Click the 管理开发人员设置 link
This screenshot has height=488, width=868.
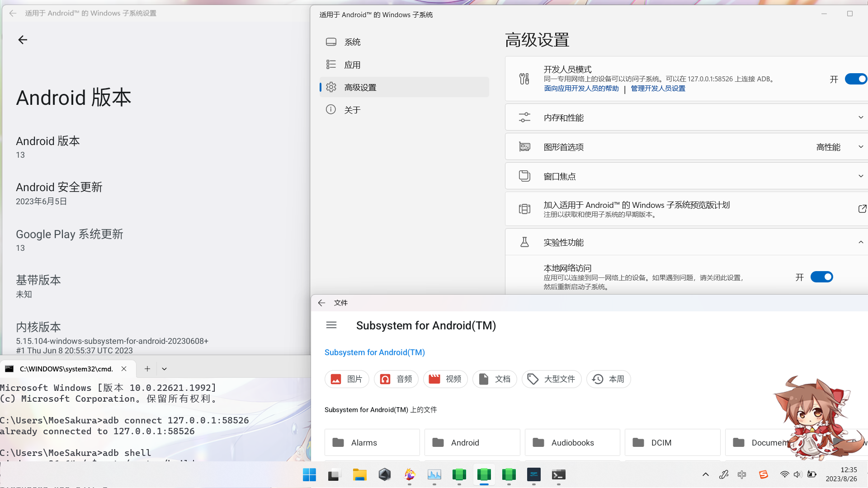[x=658, y=88]
